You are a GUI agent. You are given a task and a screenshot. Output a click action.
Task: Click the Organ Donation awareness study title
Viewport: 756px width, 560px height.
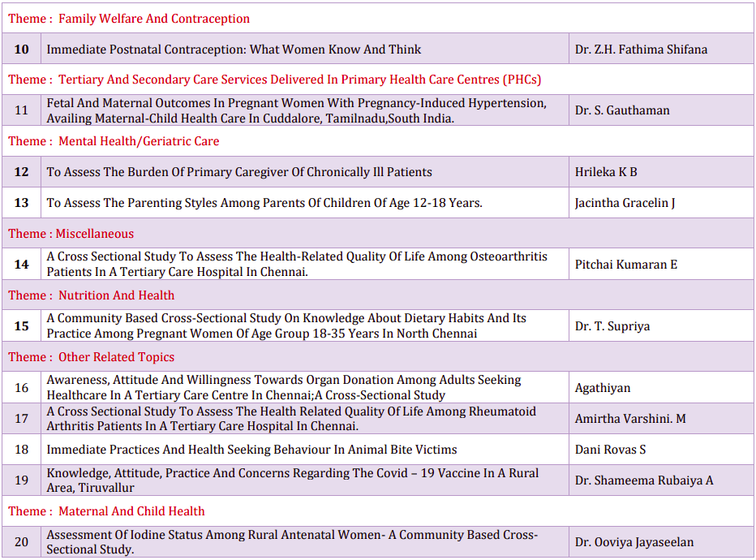pyautogui.click(x=284, y=388)
